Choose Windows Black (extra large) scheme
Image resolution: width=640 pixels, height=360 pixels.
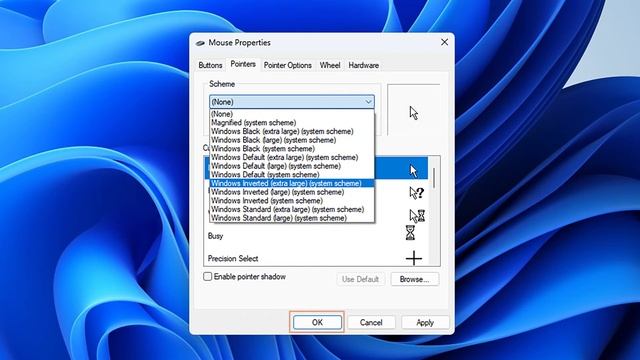292,131
